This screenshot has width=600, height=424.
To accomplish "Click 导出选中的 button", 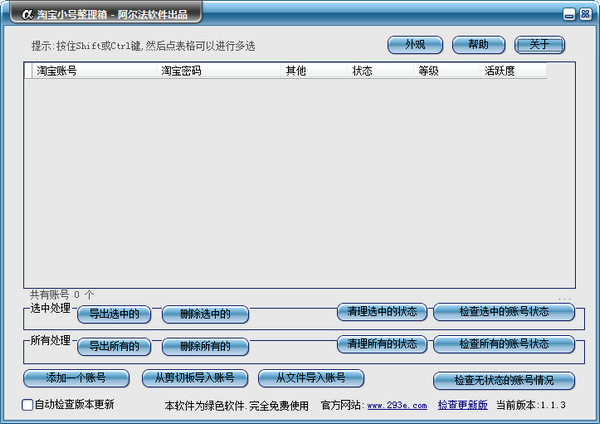I will (x=114, y=314).
